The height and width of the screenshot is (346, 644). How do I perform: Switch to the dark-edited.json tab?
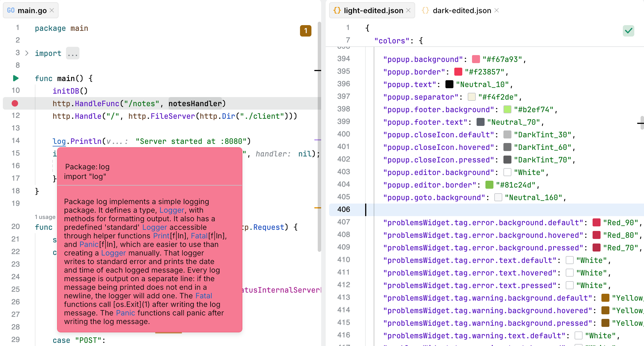coord(462,11)
